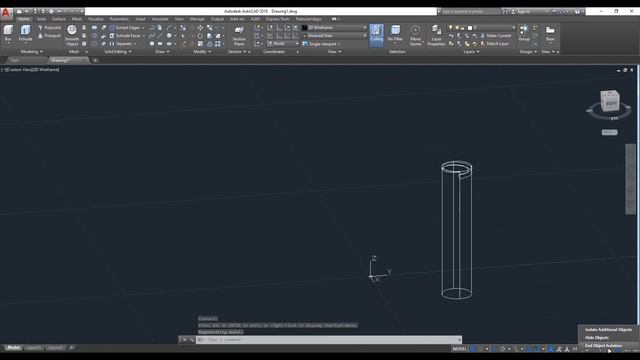This screenshot has width=640, height=360.
Task: Click the Separate solid editing tool
Action: coord(121,44)
